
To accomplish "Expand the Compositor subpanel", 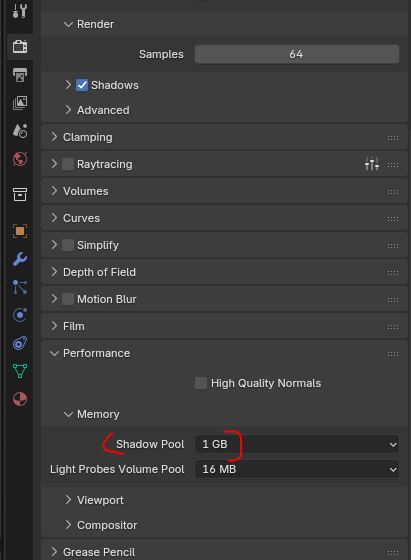I will 68,525.
